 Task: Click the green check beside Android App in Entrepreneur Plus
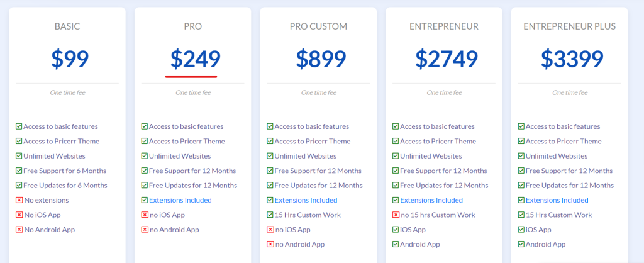click(x=521, y=245)
